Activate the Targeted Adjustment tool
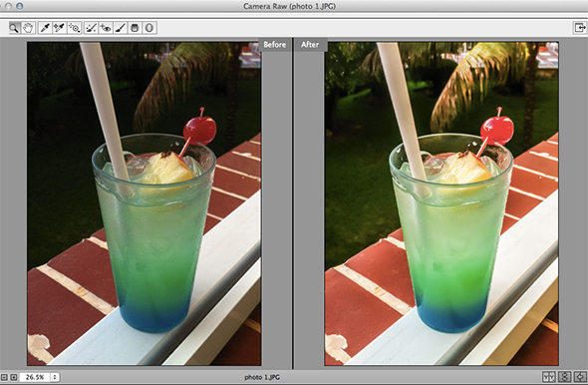The height and width of the screenshot is (385, 588). point(75,28)
